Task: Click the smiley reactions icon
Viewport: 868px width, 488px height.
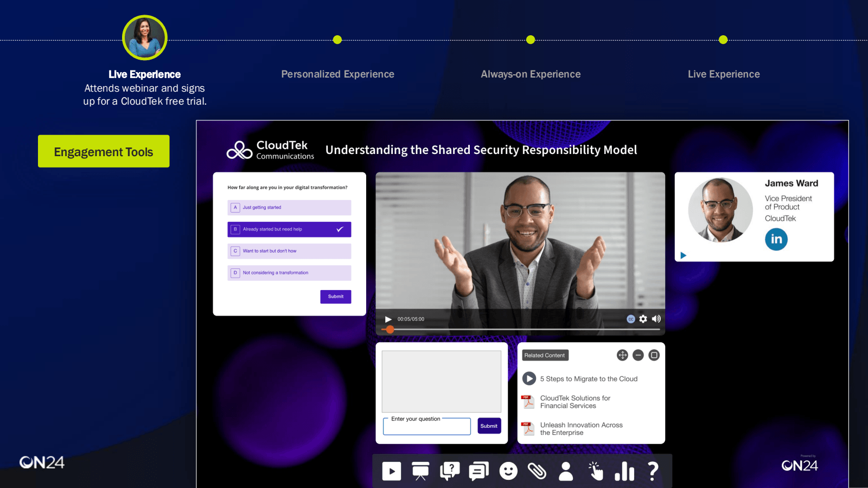Action: point(508,471)
